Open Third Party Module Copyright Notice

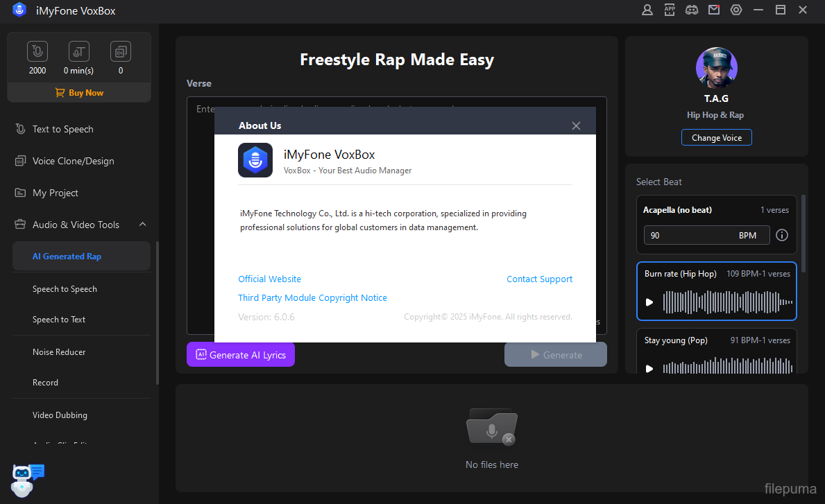[312, 297]
